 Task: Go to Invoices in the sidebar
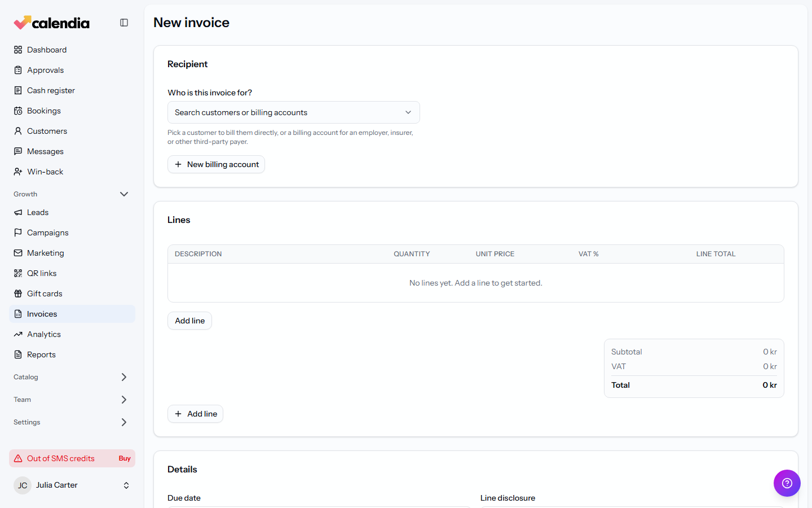click(72, 314)
